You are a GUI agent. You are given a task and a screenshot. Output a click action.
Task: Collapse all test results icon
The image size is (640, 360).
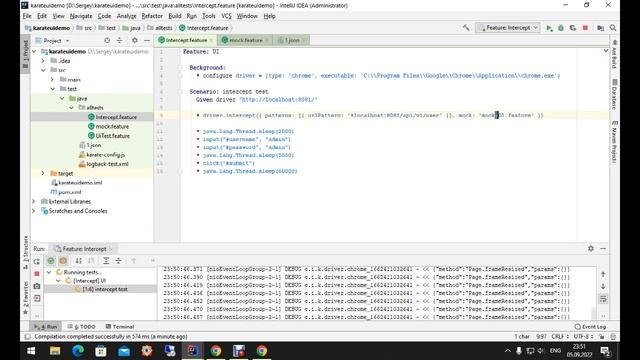(118, 260)
